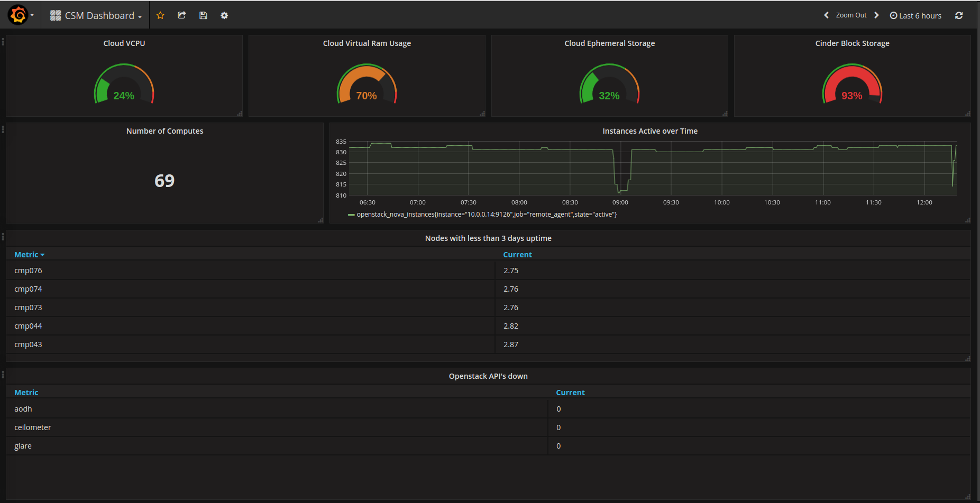
Task: Select the glare API row
Action: pos(488,446)
